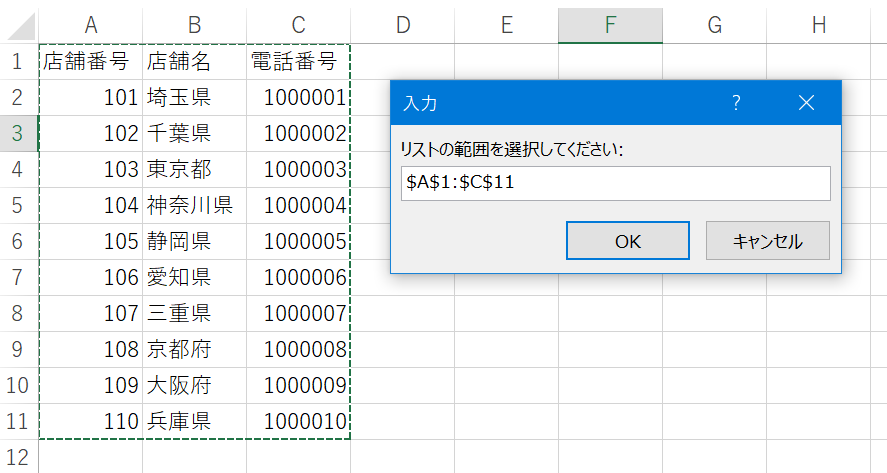Select the entire sheet via corner triangle
Image resolution: width=887 pixels, height=473 pixels.
pos(20,25)
